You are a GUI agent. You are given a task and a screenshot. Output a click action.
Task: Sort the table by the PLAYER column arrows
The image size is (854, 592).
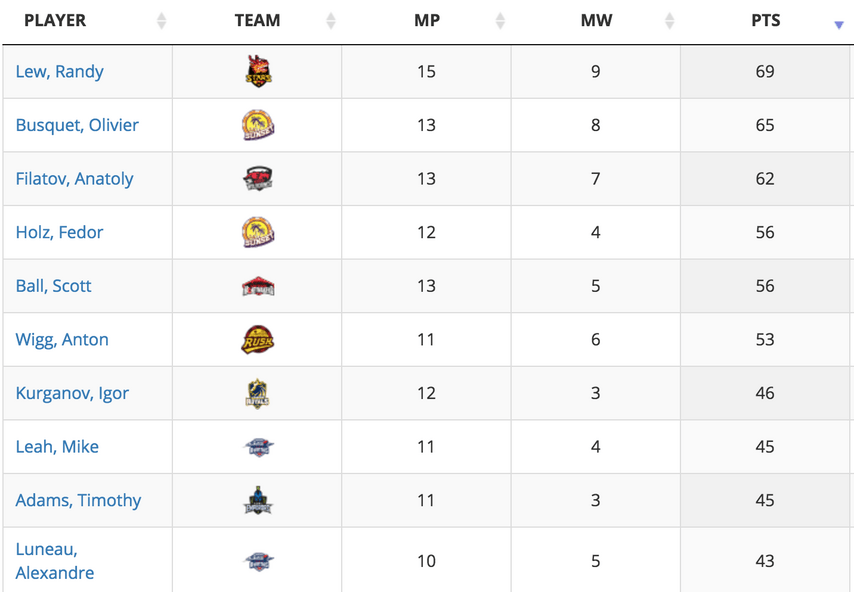coord(161,21)
